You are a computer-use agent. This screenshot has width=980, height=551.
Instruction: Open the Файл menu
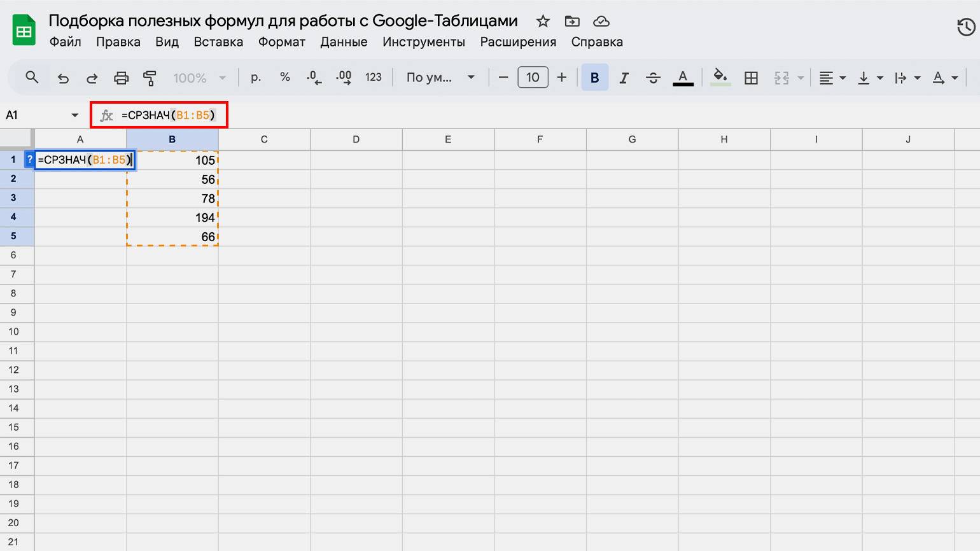(x=65, y=42)
